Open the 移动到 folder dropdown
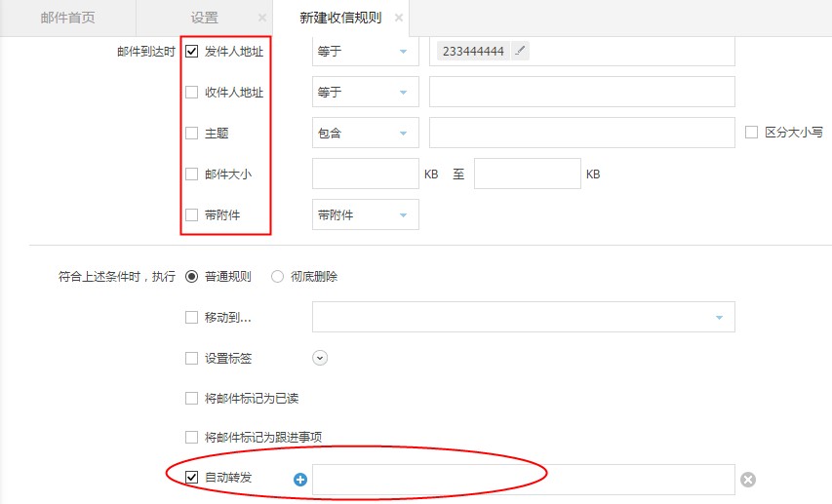The width and height of the screenshot is (832, 504). coord(523,317)
